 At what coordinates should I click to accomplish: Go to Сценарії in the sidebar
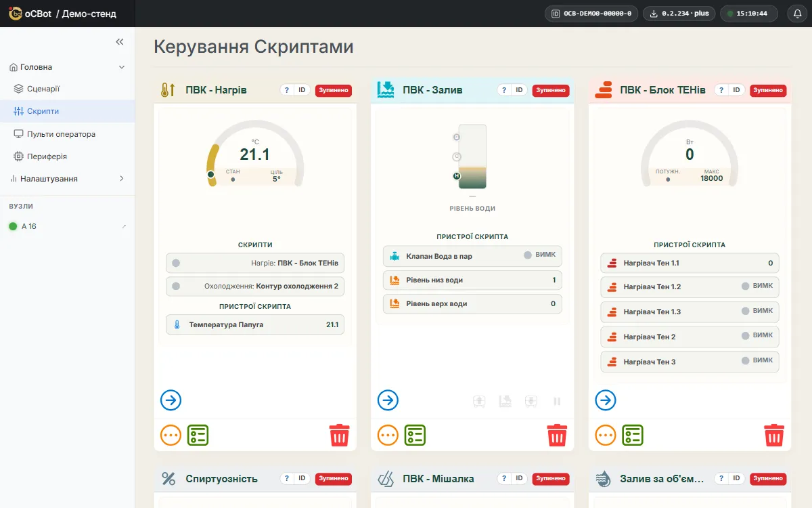tap(68, 89)
